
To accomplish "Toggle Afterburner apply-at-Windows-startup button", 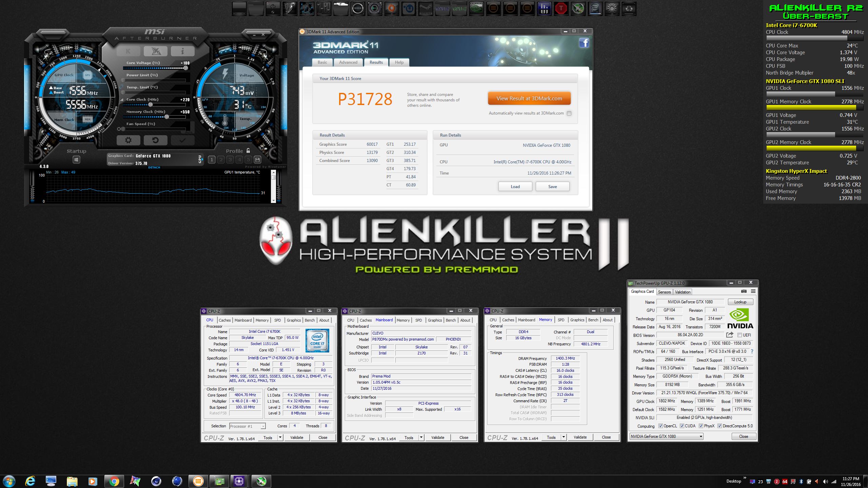I will pyautogui.click(x=76, y=160).
